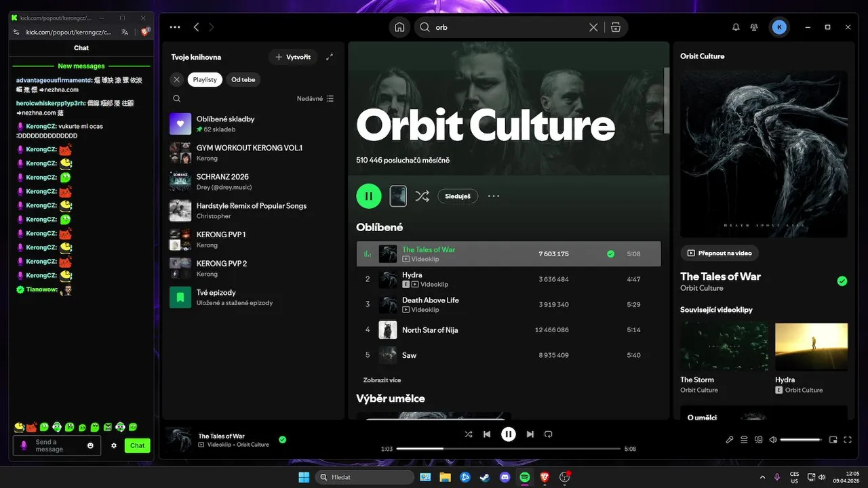The width and height of the screenshot is (868, 488).
Task: Click Sleduješ to unfollow artist
Action: click(458, 196)
